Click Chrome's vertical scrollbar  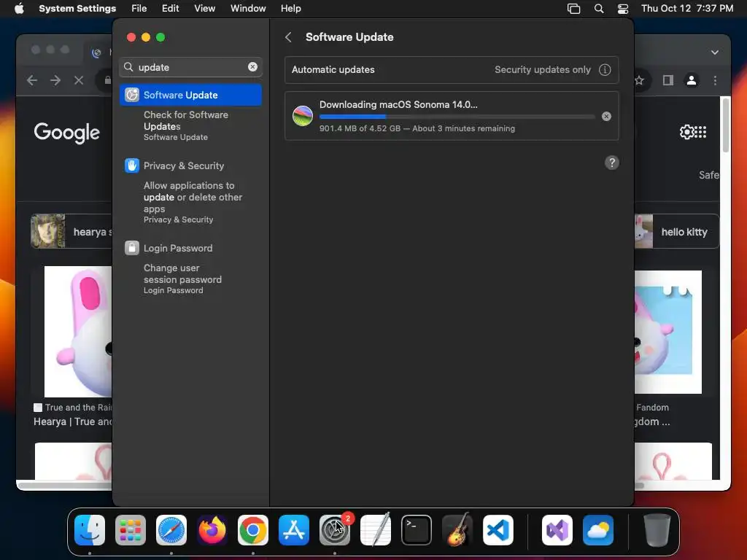(x=726, y=125)
